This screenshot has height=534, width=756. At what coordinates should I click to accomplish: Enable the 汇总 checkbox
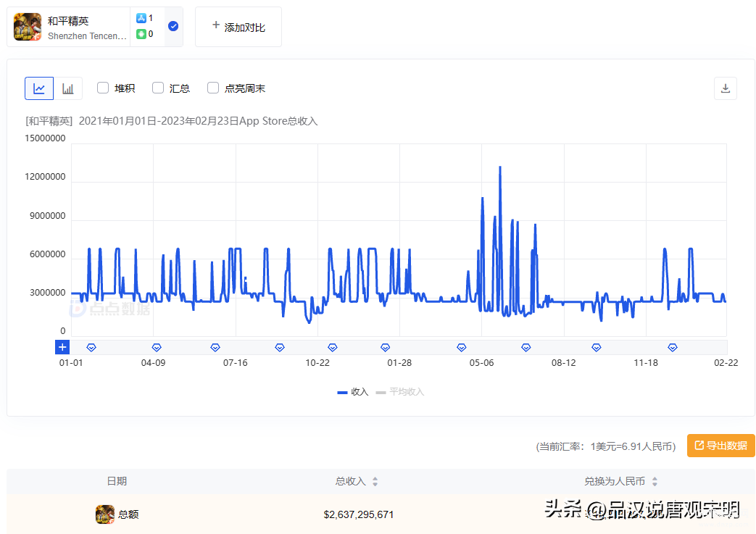pyautogui.click(x=158, y=88)
